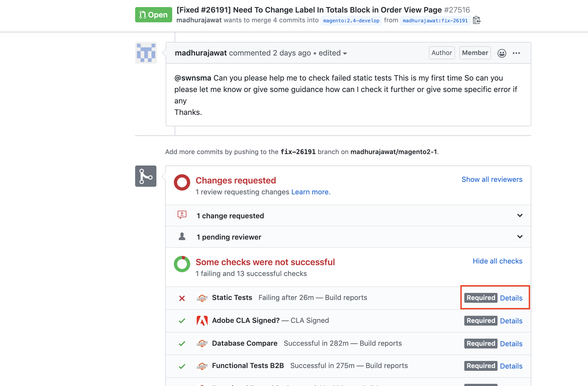Click Required badge on Adobe CLA row
This screenshot has height=386, width=588.
(481, 321)
